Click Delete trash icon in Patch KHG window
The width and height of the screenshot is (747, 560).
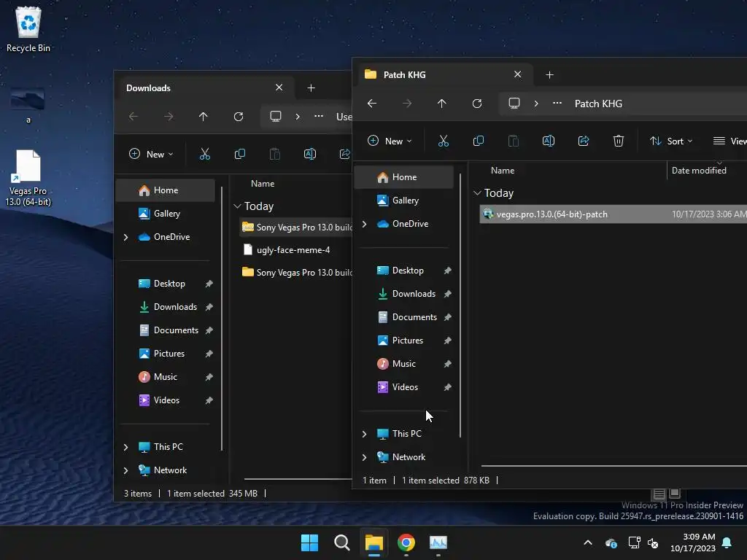click(x=619, y=141)
